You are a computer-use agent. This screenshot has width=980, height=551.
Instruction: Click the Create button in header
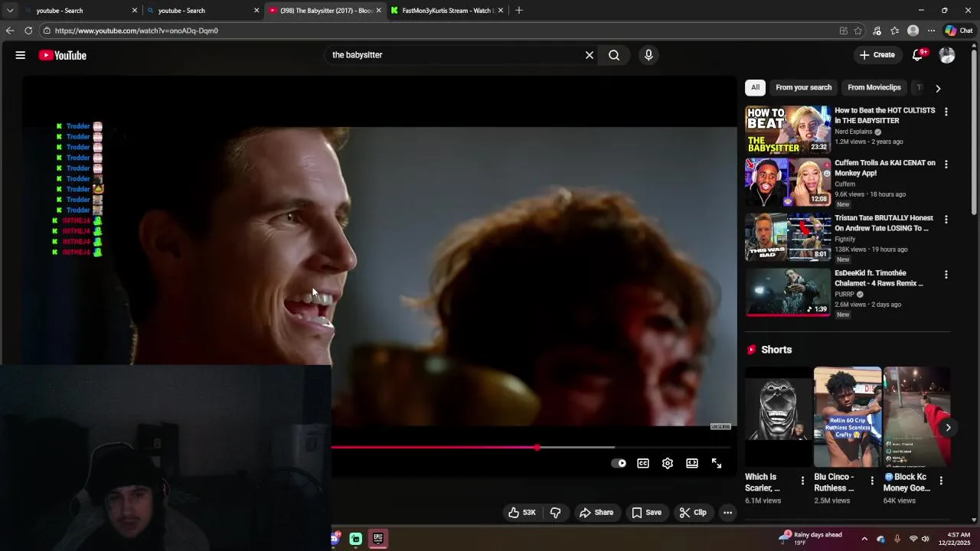[877, 55]
